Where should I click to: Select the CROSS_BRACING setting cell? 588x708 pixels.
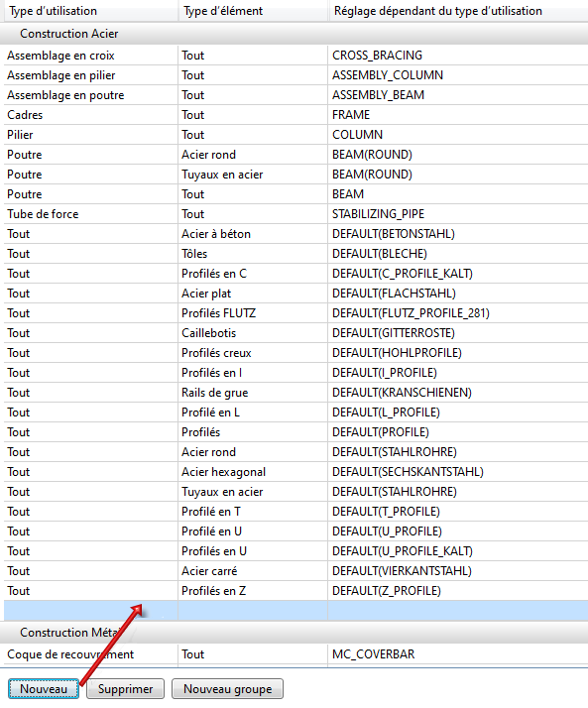[x=458, y=56]
